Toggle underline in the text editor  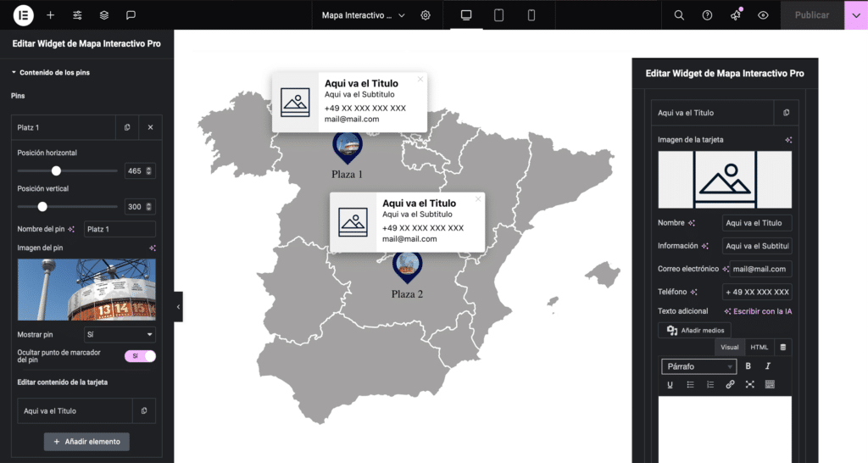click(x=670, y=384)
